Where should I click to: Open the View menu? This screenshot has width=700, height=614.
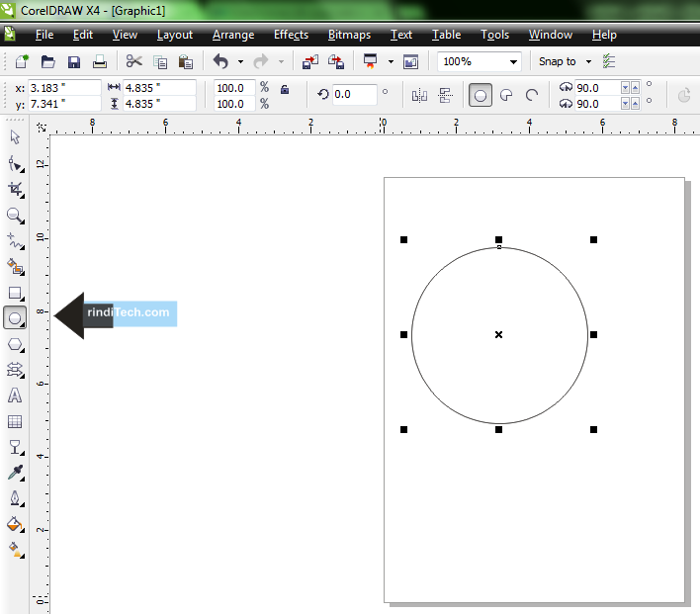tap(125, 35)
